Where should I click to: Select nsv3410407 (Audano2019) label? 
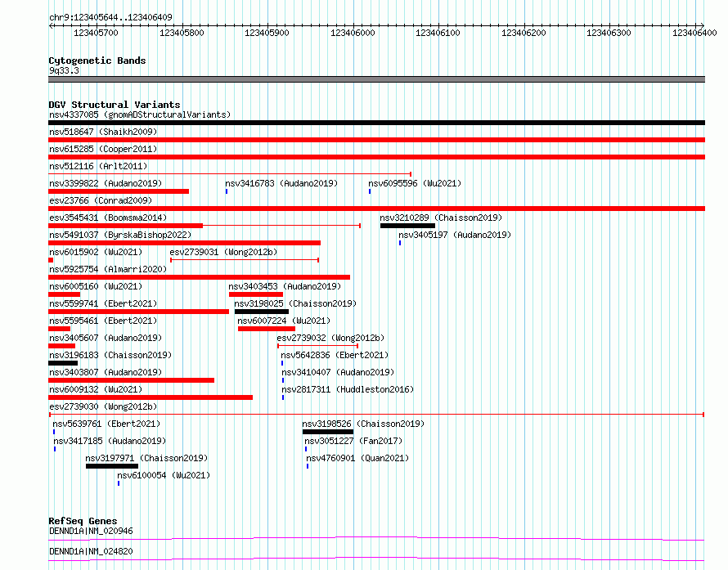(x=338, y=372)
